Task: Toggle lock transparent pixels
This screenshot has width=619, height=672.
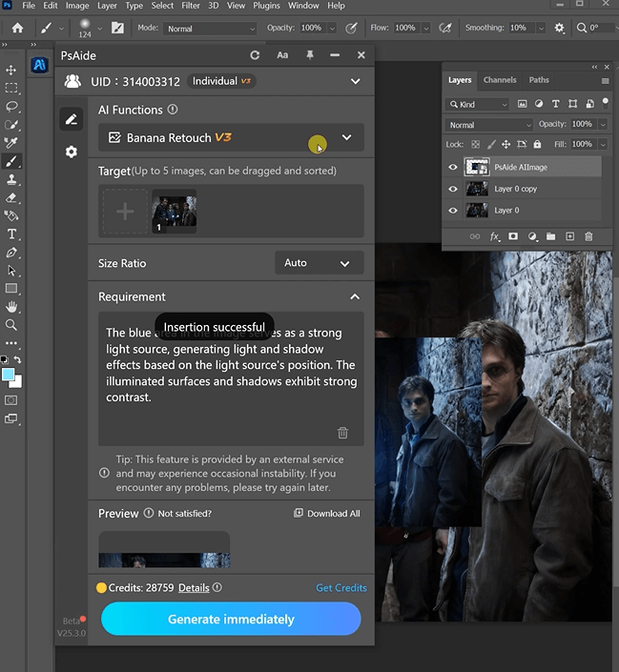Action: (x=476, y=145)
